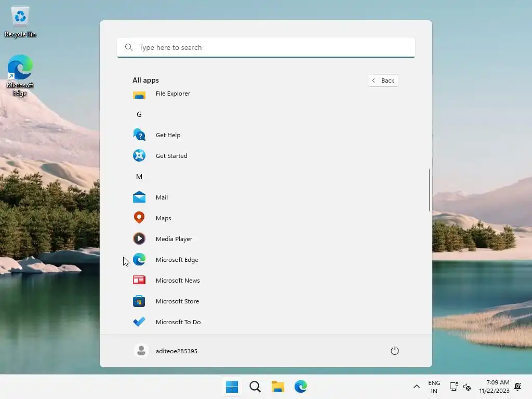This screenshot has height=399, width=532.
Task: Click the Maps pin icon
Action: (x=139, y=218)
